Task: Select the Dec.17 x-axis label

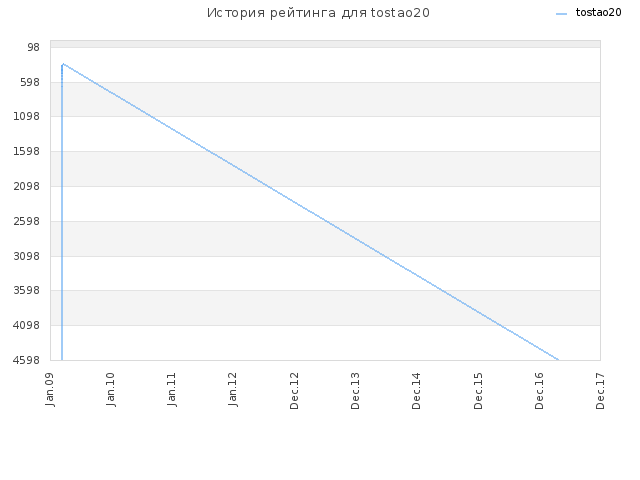Action: click(600, 391)
